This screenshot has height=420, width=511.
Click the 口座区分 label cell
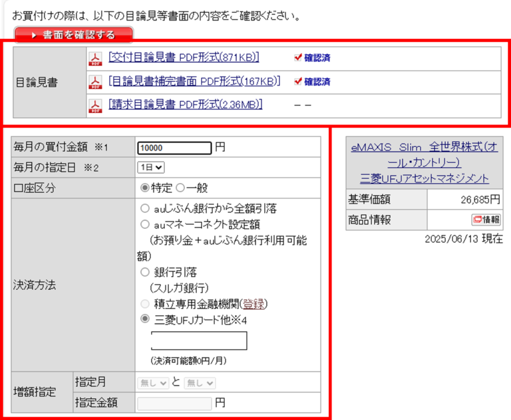[x=73, y=188]
